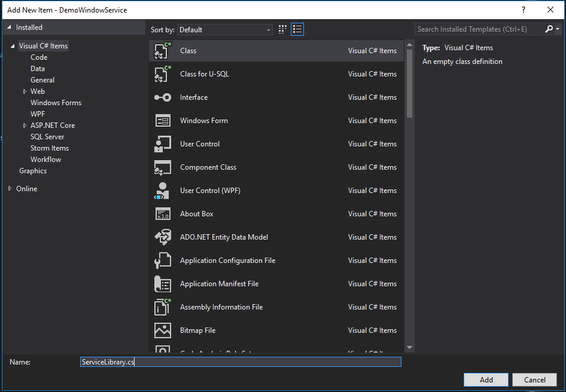
Task: Expand the ASP.NET Core node
Action: click(x=25, y=125)
